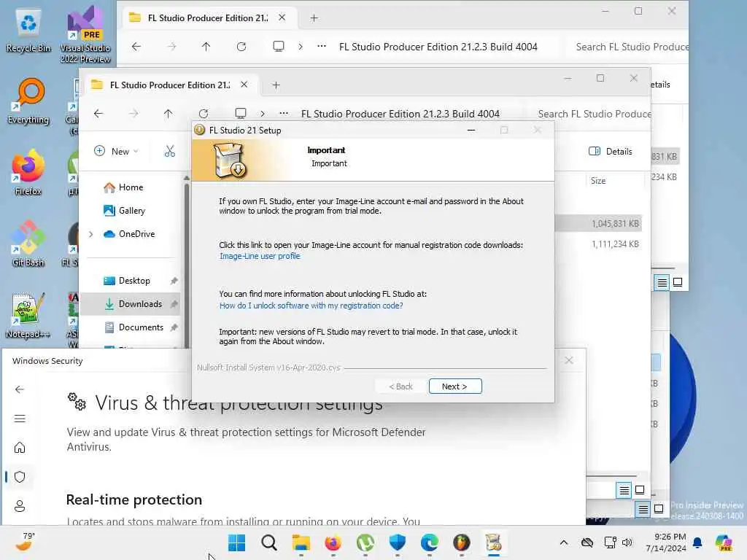The width and height of the screenshot is (747, 560).
Task: Show hidden breadcrumb items in front Explorer
Action: point(284,113)
